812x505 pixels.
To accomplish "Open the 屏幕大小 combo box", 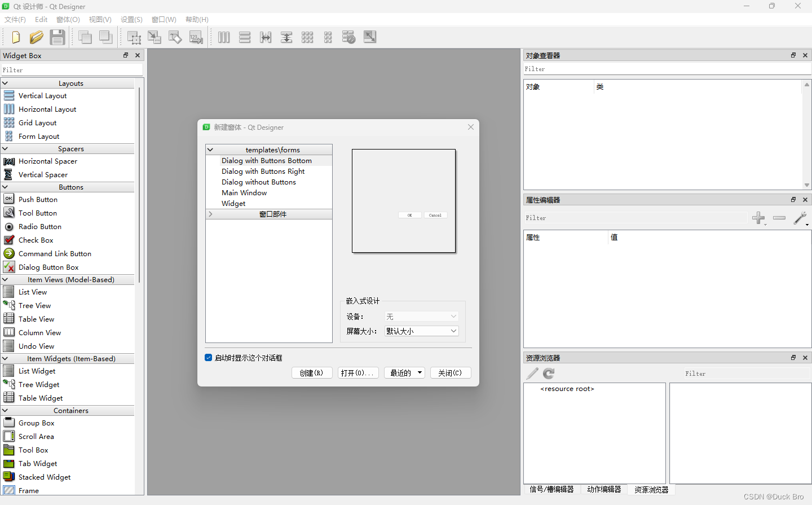I will [x=422, y=331].
